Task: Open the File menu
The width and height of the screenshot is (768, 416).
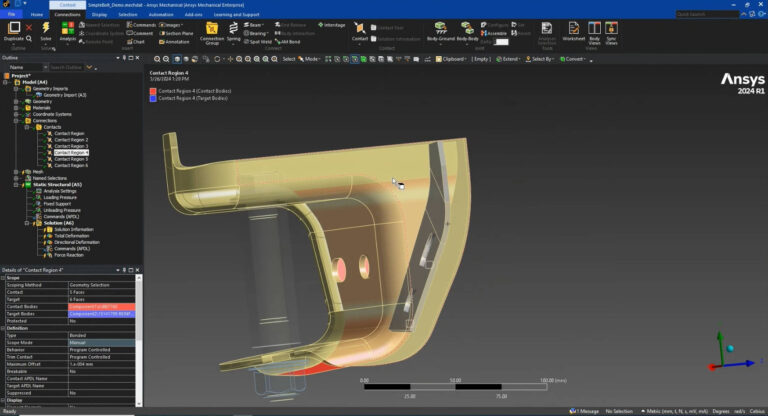Action: [11, 15]
